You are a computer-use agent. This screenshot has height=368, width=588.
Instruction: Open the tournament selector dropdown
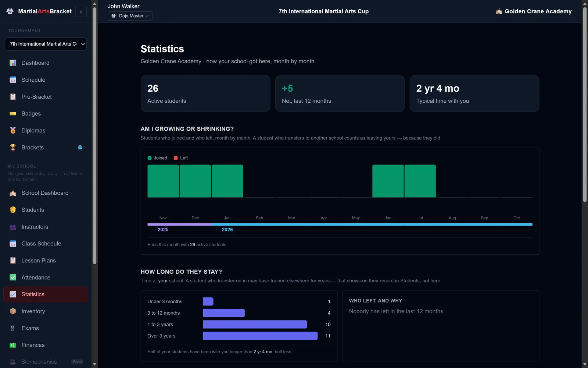point(46,44)
